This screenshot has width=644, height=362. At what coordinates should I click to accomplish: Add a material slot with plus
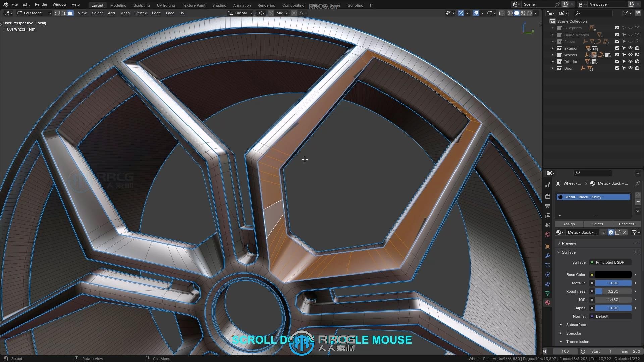(638, 195)
